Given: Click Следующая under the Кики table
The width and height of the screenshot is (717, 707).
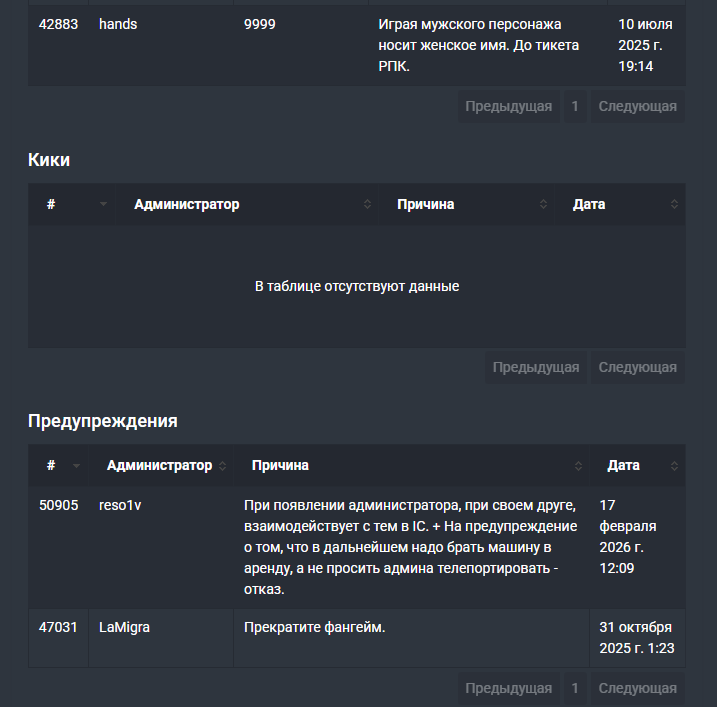Looking at the screenshot, I should (637, 367).
